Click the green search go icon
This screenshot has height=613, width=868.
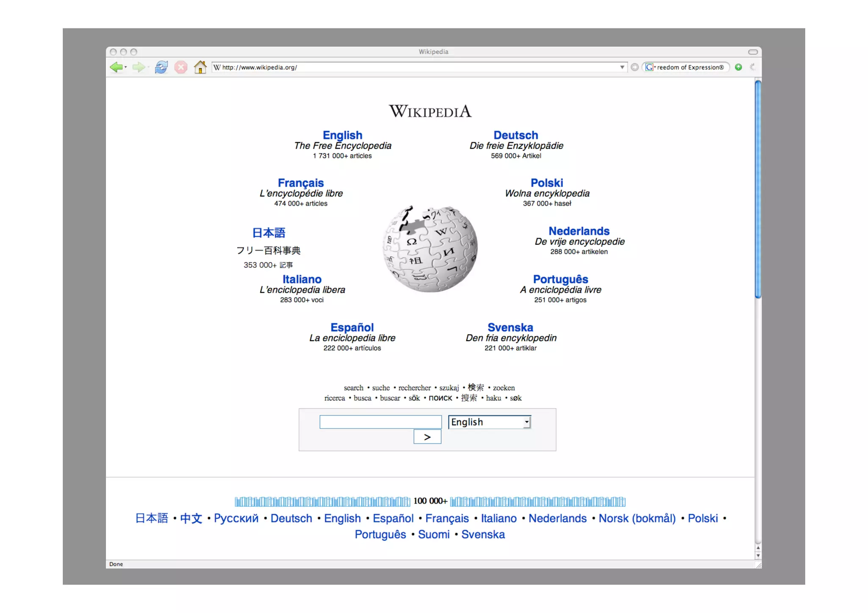(738, 67)
